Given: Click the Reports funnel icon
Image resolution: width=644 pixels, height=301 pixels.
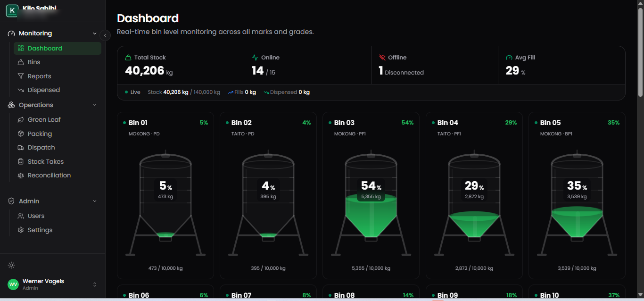Looking at the screenshot, I should point(21,76).
